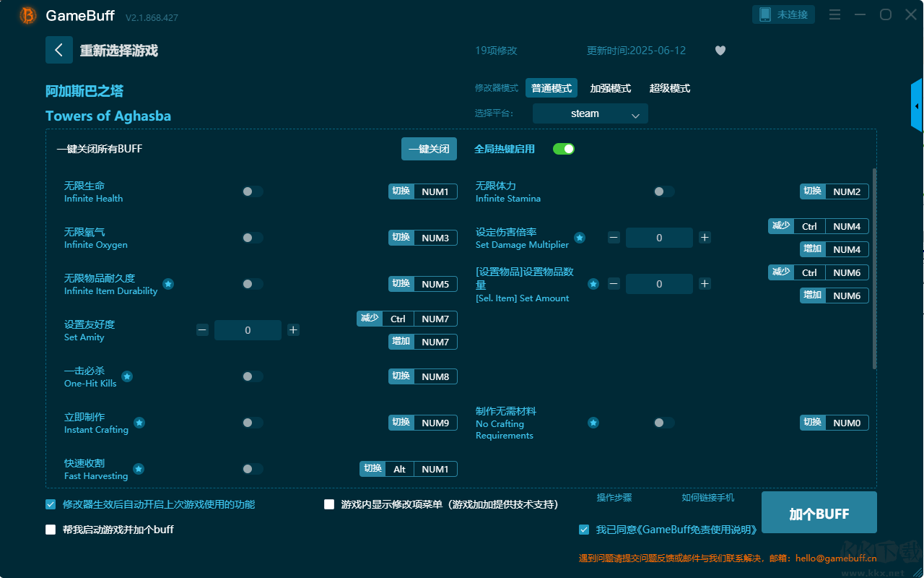Click star icon beside One-Hit Kills
Screen dimensions: 924x578
127,376
